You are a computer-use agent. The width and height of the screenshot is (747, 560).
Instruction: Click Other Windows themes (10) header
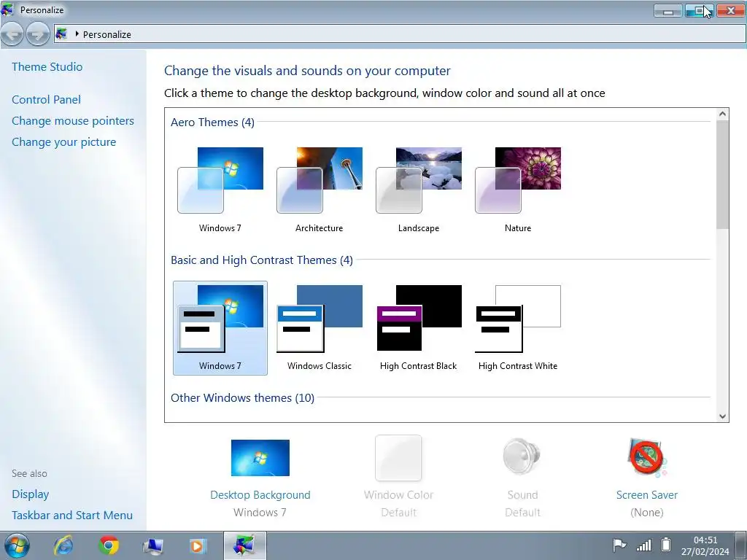(x=242, y=398)
